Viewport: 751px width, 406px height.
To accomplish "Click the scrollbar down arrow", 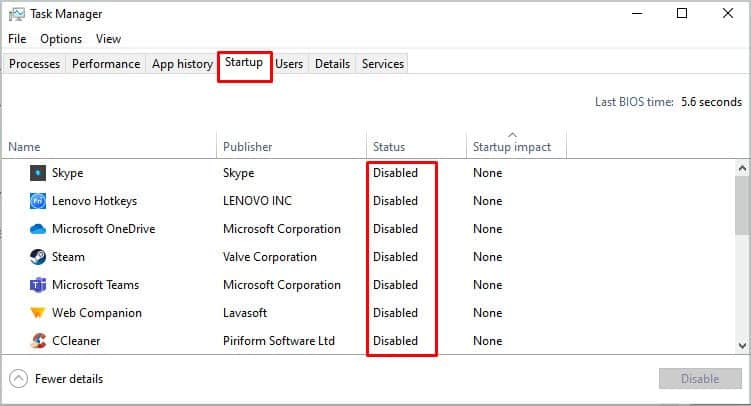I will [742, 345].
